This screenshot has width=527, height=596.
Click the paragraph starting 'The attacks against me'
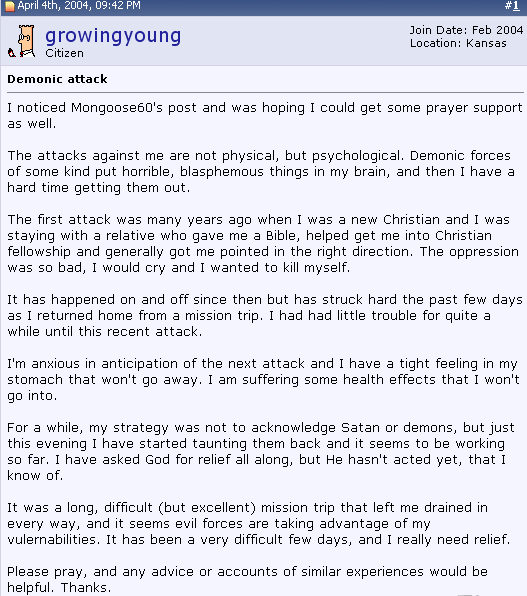(261, 171)
